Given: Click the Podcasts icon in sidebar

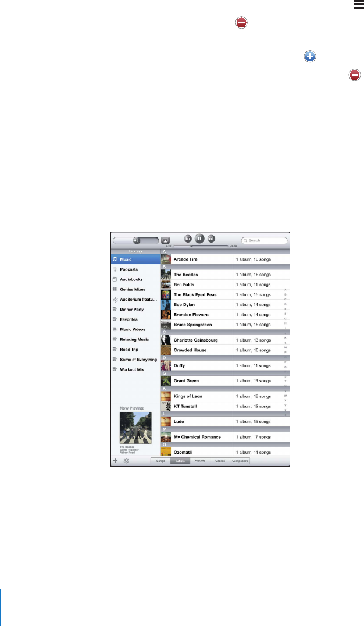Looking at the screenshot, I should [x=115, y=269].
